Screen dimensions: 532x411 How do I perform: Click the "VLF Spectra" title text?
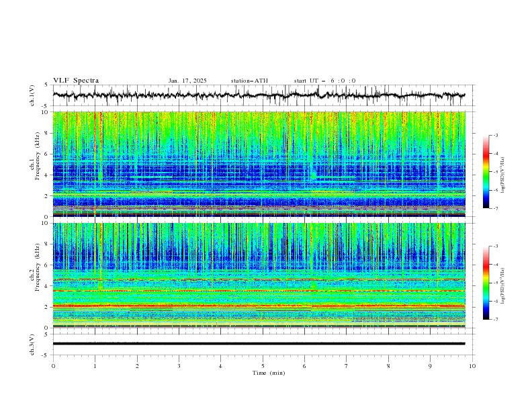(76, 81)
